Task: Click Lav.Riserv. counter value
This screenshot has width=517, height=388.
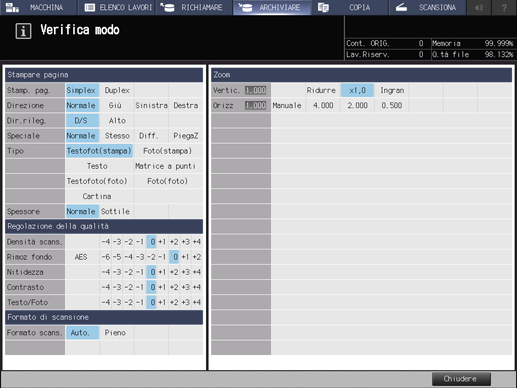Action: click(x=421, y=54)
